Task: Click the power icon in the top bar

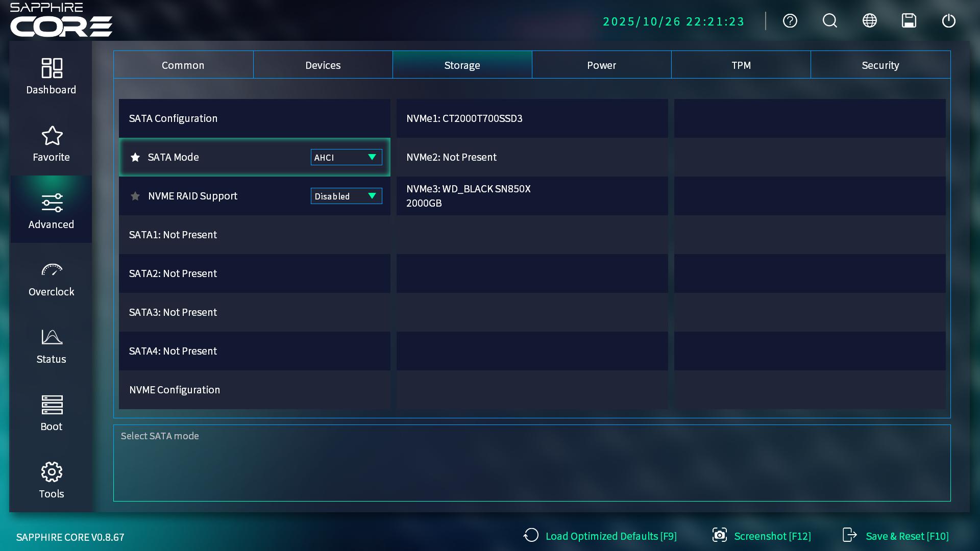Action: pos(948,21)
